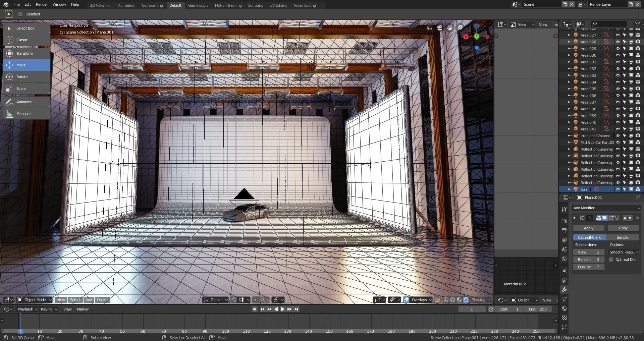
Task: Toggle selectability arrow for Area.036
Action: [x=624, y=96]
